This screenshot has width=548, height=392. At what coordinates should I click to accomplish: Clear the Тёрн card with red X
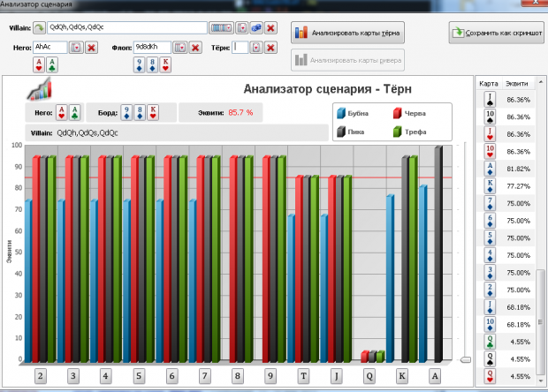click(270, 48)
